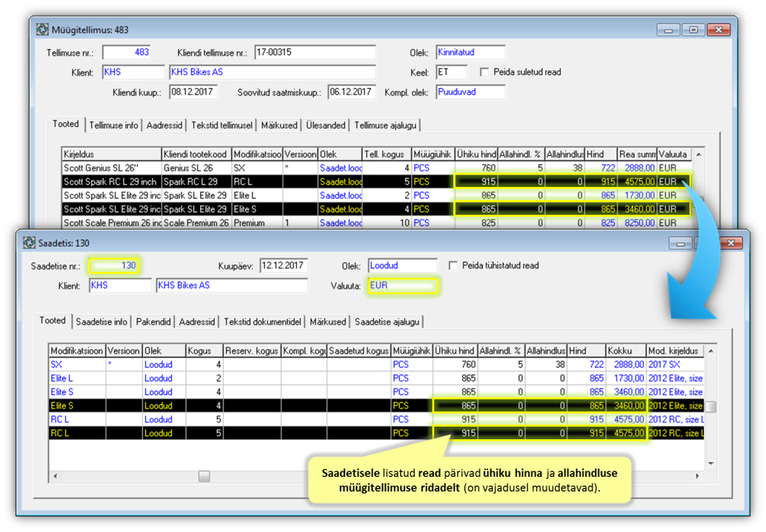Image resolution: width=766 pixels, height=532 pixels.
Task: Click 2017 SX mod. description cell
Action: tap(675, 365)
